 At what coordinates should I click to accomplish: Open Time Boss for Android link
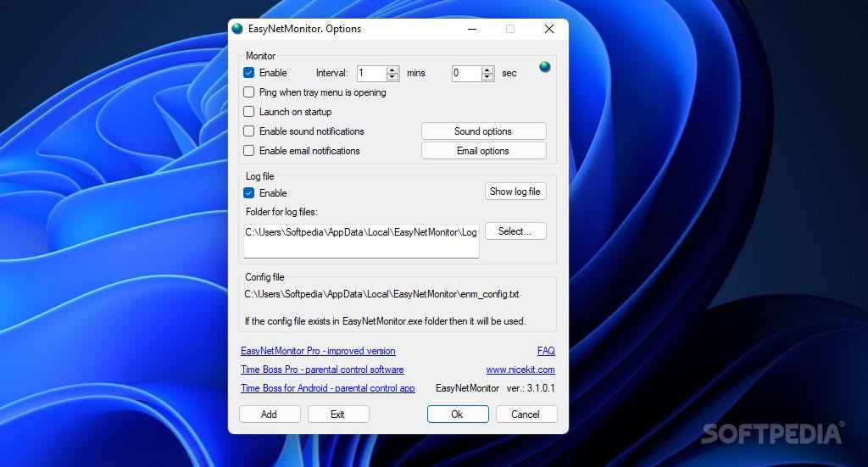(328, 388)
